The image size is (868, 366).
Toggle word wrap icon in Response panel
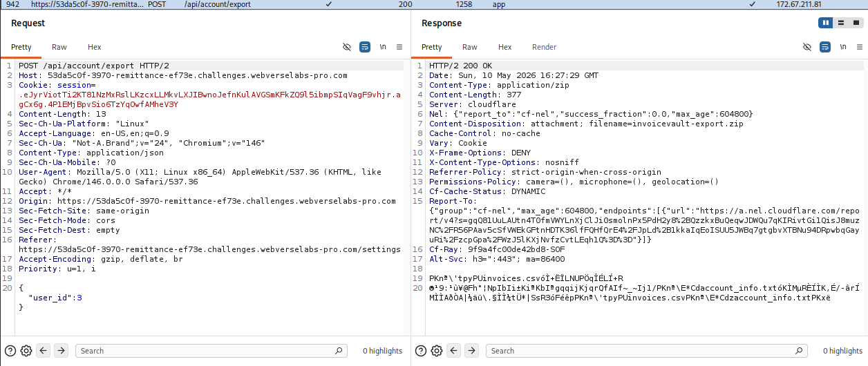click(825, 47)
